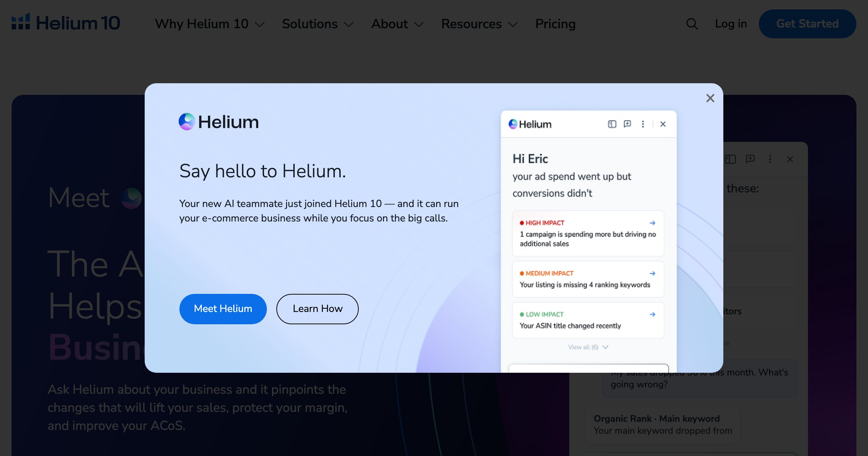Click the Log in link
Screen dimensions: 868x456
[x=731, y=24]
